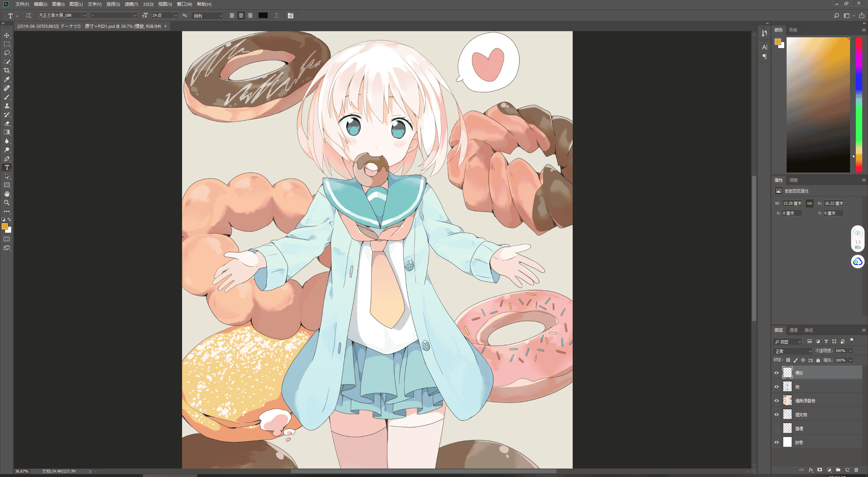
Task: Open the 滤镜(T) menu
Action: tap(131, 4)
